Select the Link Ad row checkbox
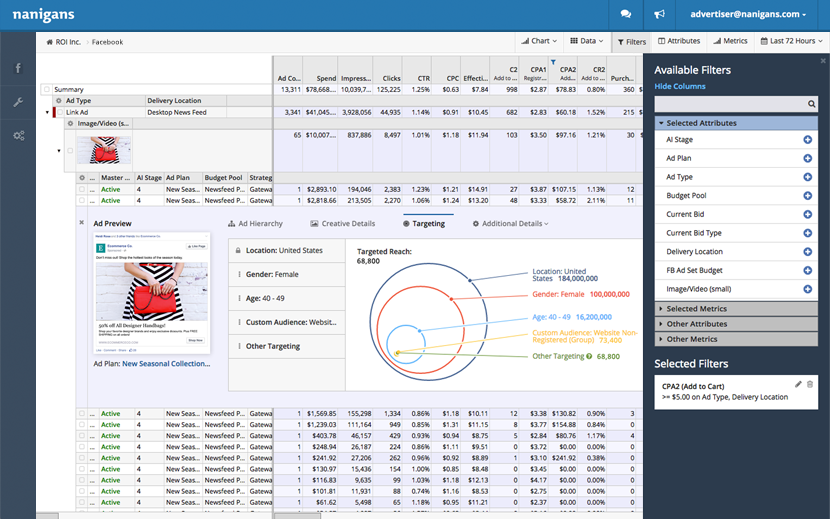 [x=60, y=112]
